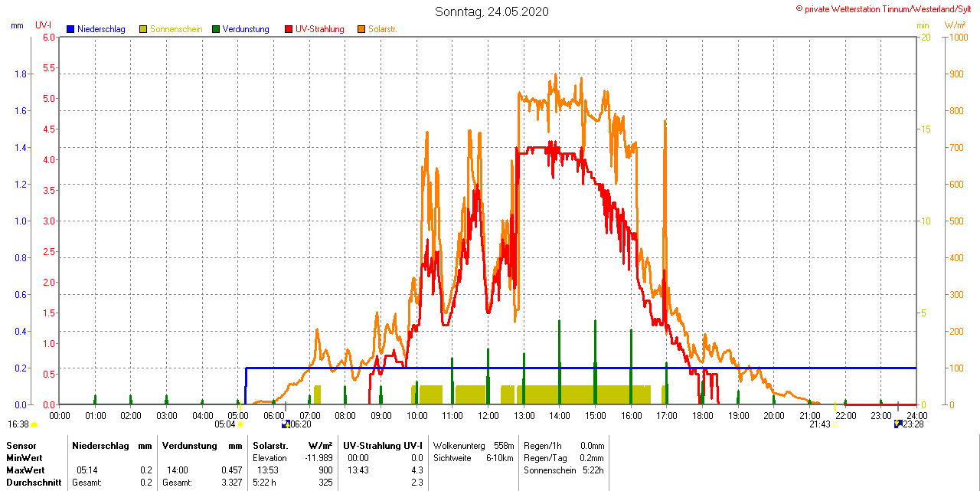Click the Sonnenschein value 5:22h
The width and height of the screenshot is (980, 491).
pyautogui.click(x=593, y=470)
